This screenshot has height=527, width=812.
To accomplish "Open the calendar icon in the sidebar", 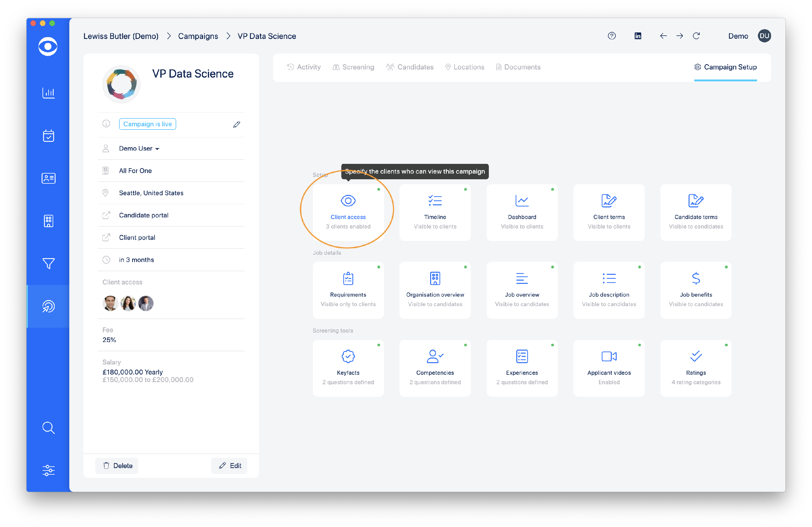I will 48,136.
